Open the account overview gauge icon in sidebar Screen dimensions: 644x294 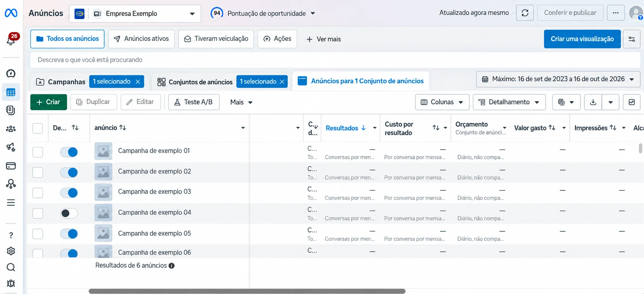point(11,73)
